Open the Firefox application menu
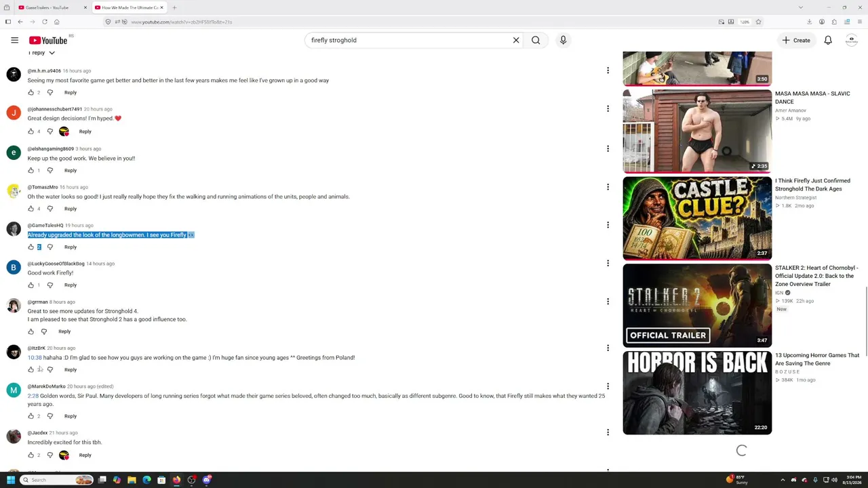The width and height of the screenshot is (868, 488). (x=859, y=22)
